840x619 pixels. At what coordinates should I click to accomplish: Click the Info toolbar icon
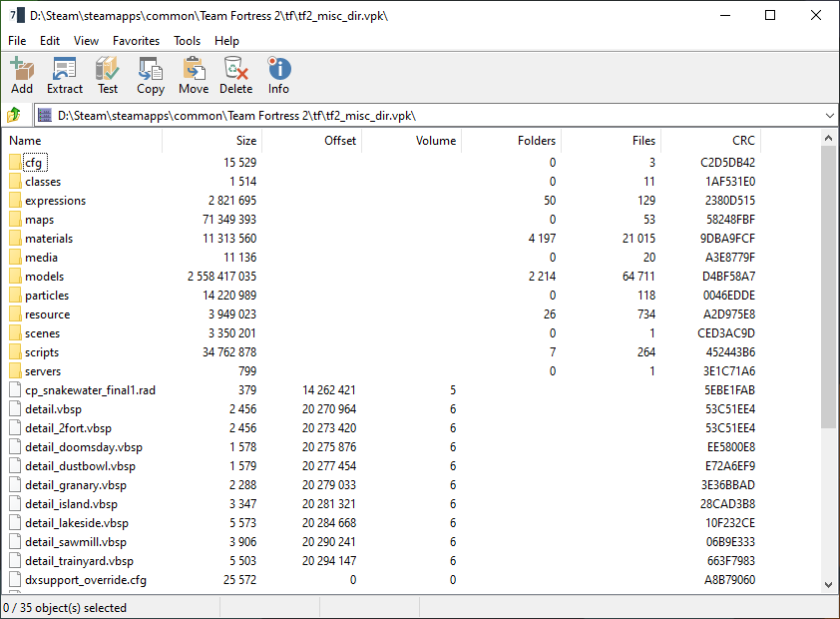pyautogui.click(x=278, y=76)
